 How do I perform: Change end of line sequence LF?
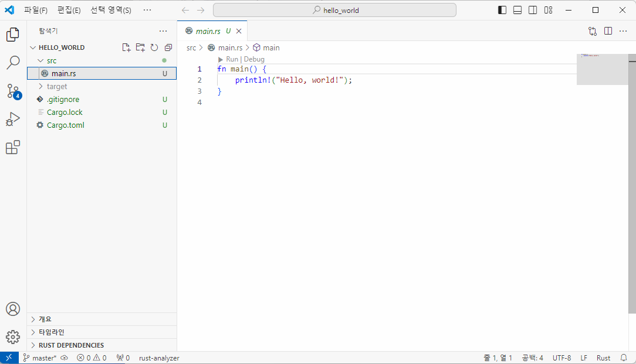584,358
